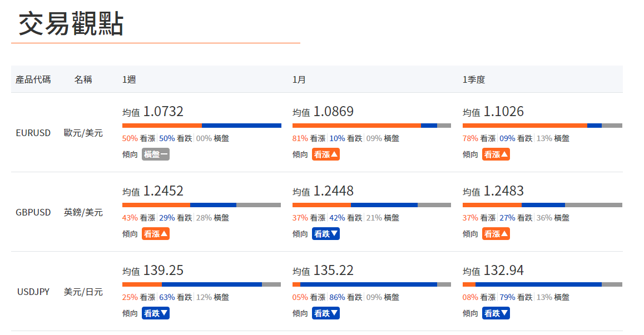
Task: Select the 看漲 badge under EURUSD 1季度
Action: coord(496,154)
